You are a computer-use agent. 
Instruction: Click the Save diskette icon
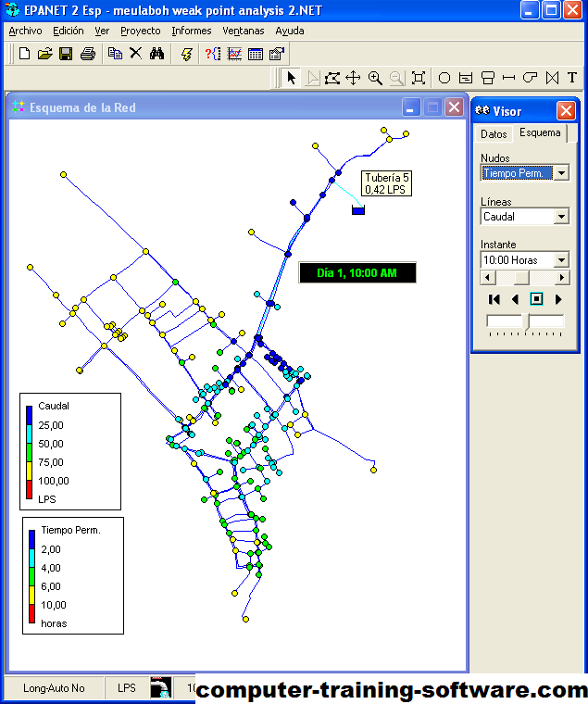coord(66,54)
